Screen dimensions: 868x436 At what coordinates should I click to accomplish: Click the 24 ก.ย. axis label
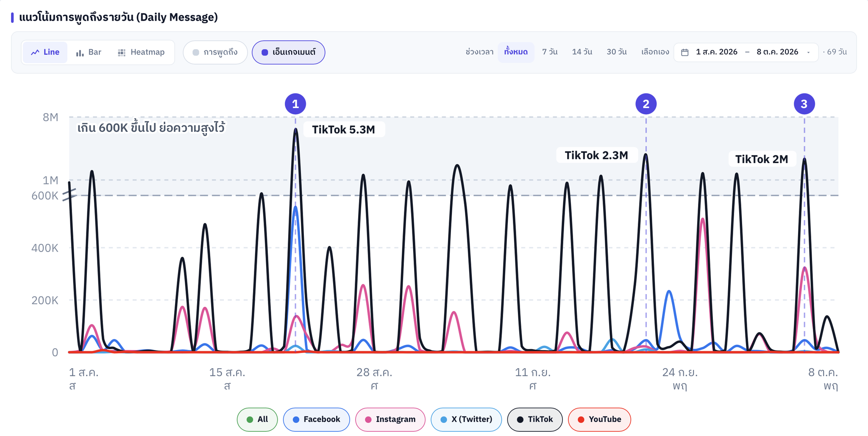coord(680,372)
